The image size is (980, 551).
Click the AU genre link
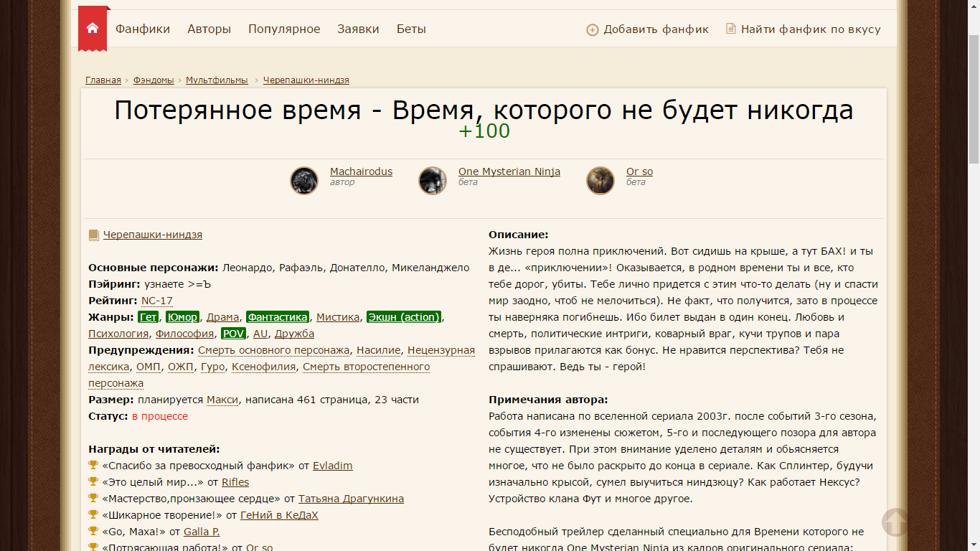tap(260, 334)
